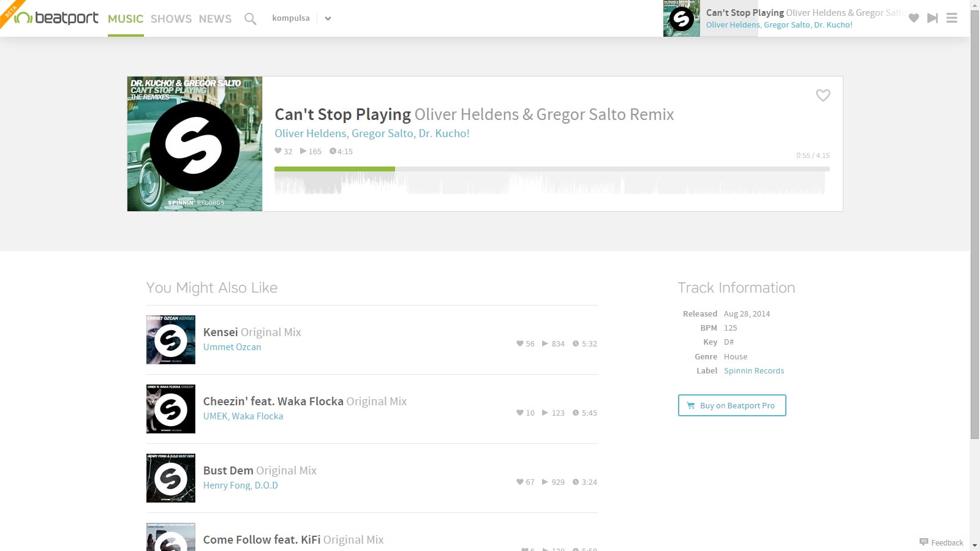Image resolution: width=980 pixels, height=551 pixels.
Task: Open the kompulsa user menu
Action: coord(290,18)
